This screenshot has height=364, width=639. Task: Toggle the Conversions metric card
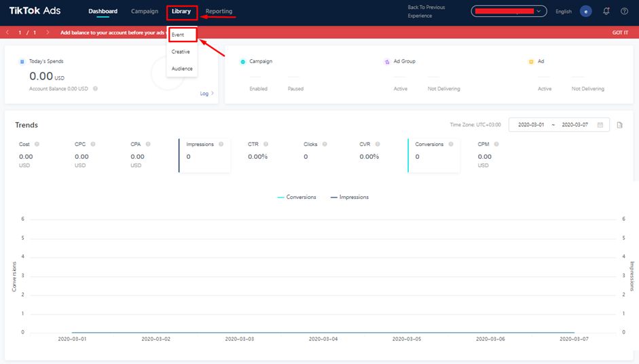tap(433, 156)
